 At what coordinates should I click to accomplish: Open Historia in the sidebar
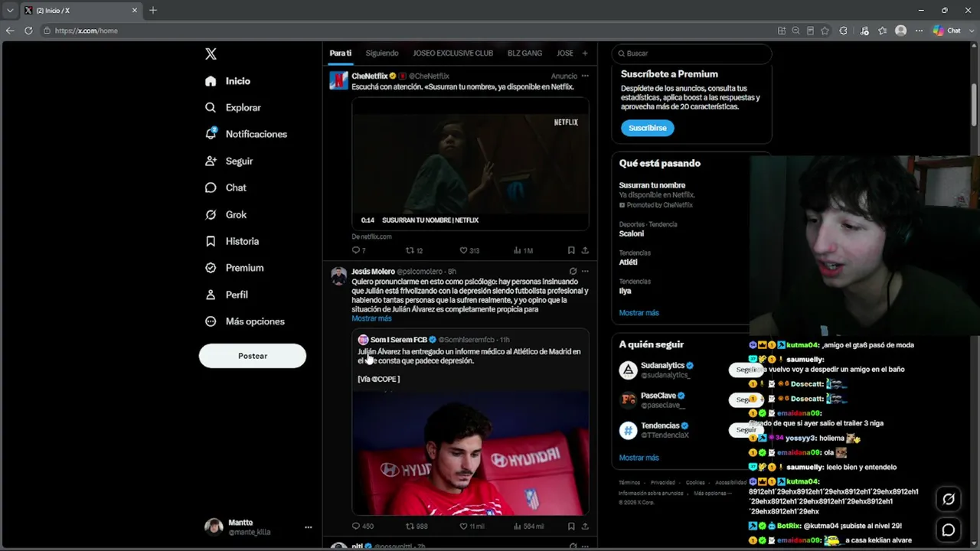[x=232, y=241]
